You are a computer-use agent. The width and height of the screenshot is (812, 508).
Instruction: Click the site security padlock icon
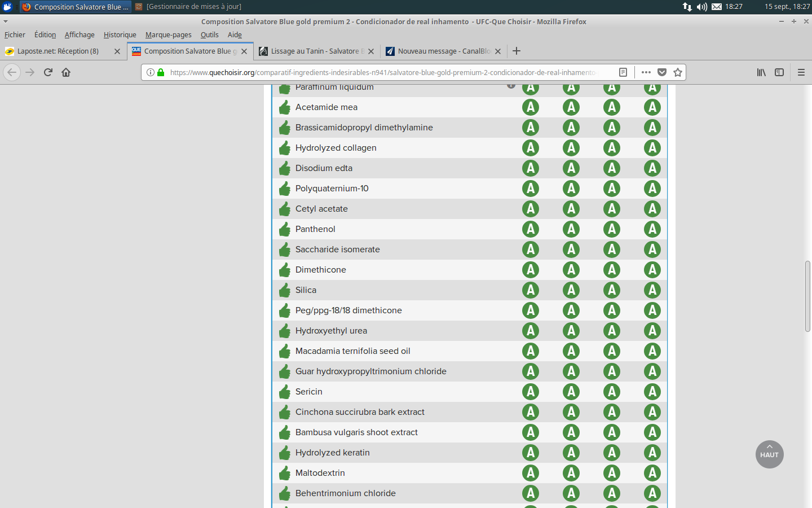click(x=161, y=72)
